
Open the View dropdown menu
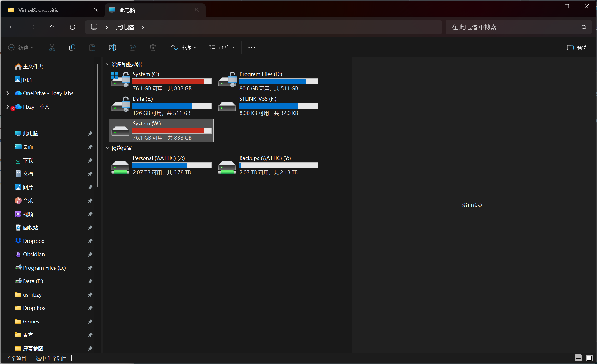pyautogui.click(x=221, y=48)
